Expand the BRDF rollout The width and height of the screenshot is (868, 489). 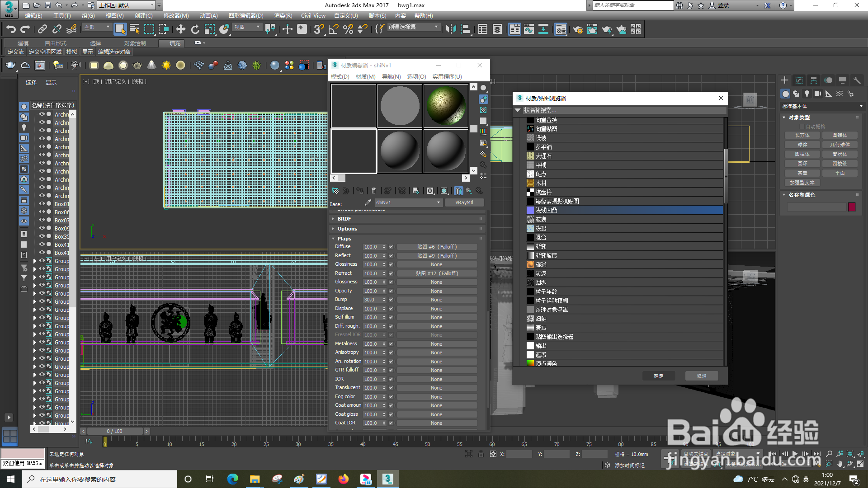tap(344, 219)
